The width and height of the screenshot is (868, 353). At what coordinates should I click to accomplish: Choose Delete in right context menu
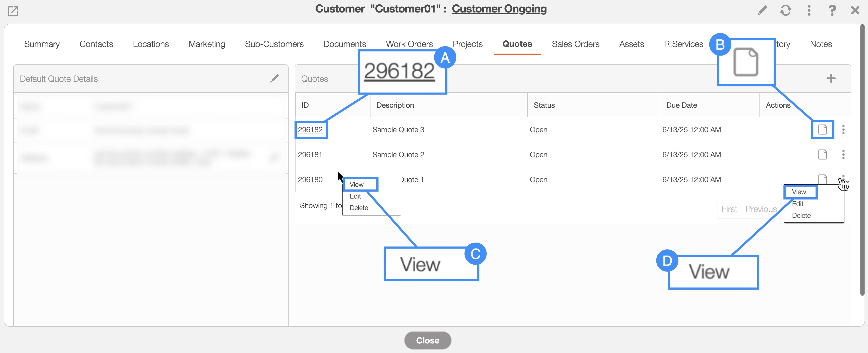[x=801, y=215]
